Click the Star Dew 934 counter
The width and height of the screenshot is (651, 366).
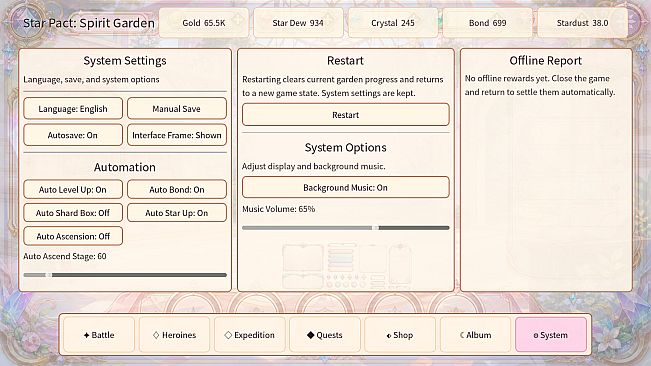298,23
